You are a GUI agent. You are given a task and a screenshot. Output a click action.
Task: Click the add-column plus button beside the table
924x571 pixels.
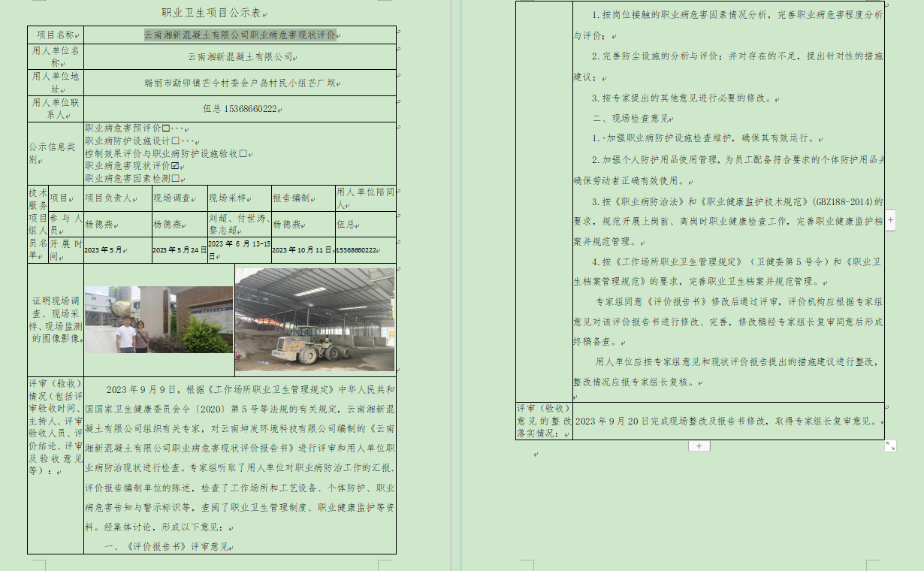[890, 220]
